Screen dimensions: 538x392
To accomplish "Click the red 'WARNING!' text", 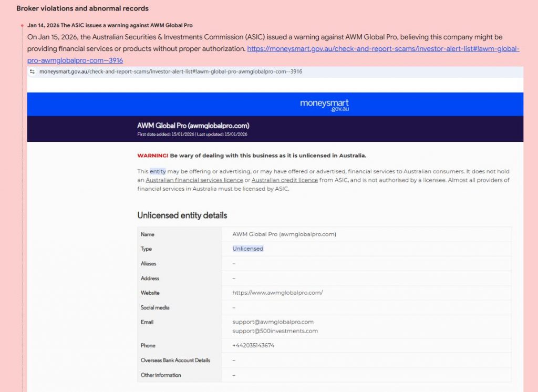I will click(152, 156).
